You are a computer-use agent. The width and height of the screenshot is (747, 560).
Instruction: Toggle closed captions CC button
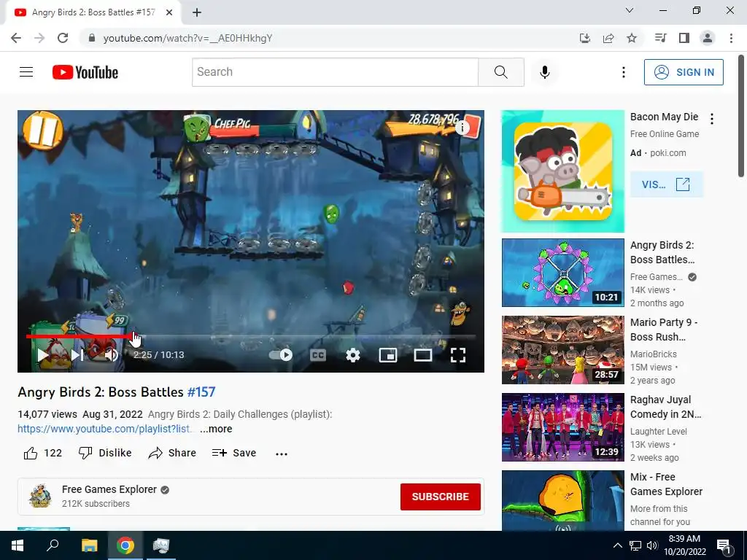318,355
